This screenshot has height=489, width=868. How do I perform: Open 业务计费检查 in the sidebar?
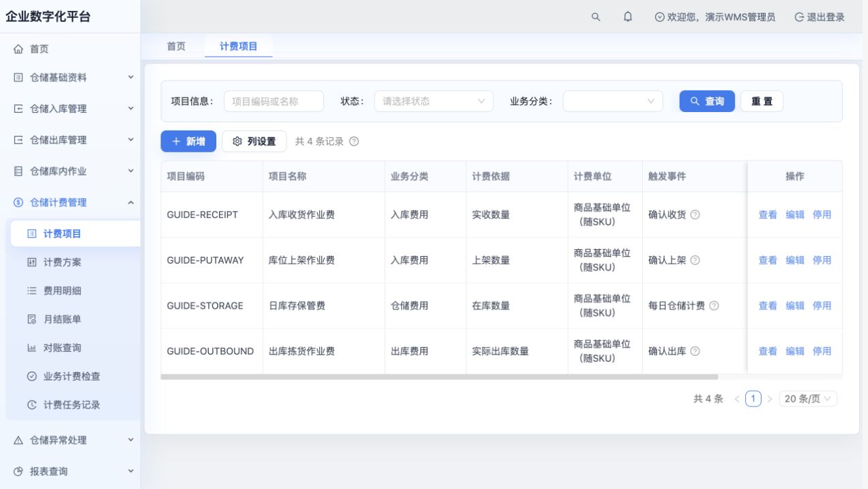click(x=73, y=376)
